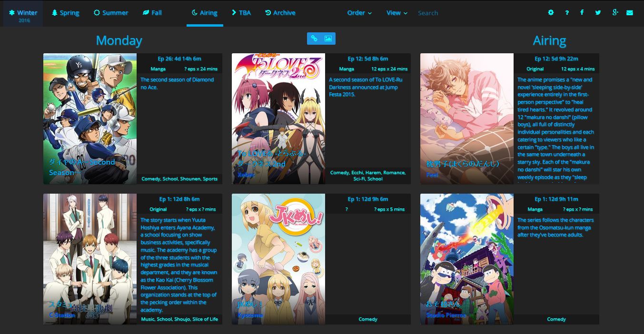Click the Osomatsu-kun manga description text
Image resolution: width=644 pixels, height=334 pixels.
click(x=555, y=227)
